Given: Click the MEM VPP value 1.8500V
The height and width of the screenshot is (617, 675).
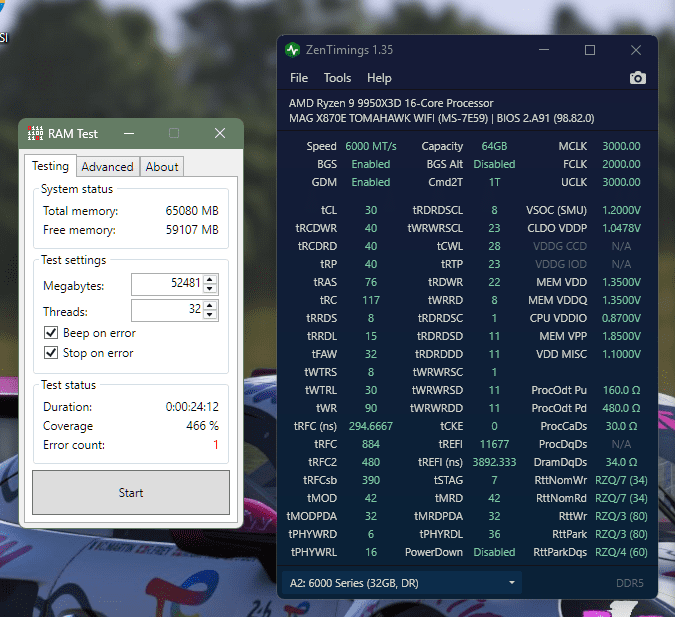Looking at the screenshot, I should (621, 336).
